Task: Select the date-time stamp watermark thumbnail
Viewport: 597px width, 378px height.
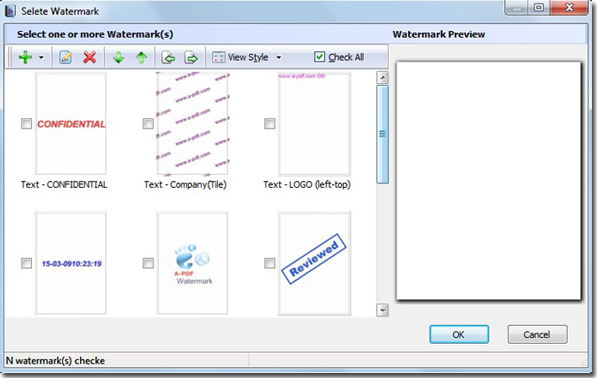Action: [71, 263]
